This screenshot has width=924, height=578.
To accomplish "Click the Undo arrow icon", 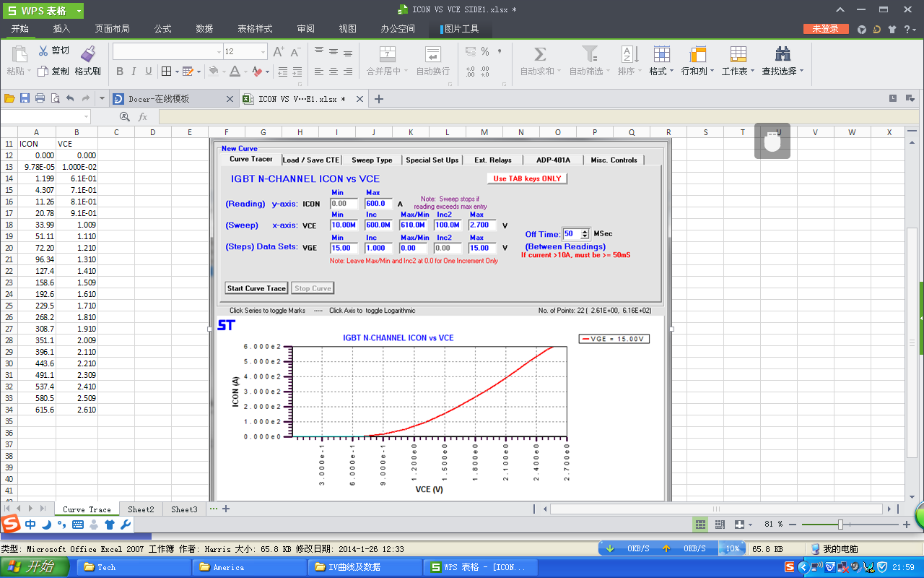I will (70, 99).
